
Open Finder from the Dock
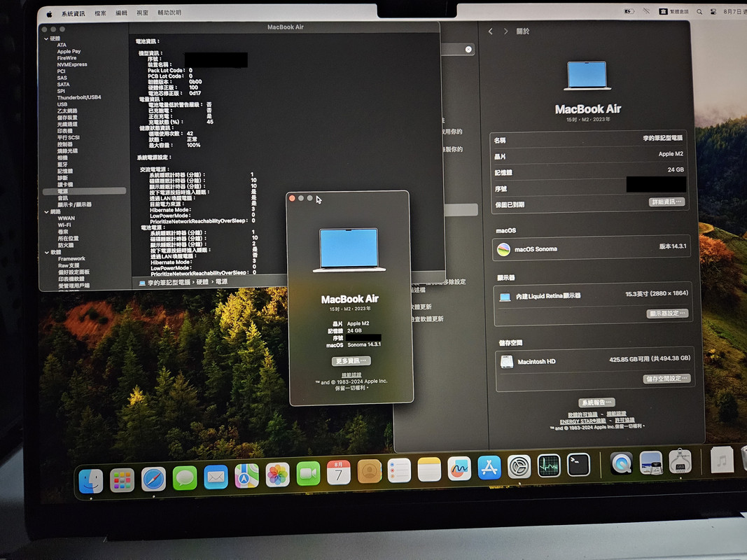click(x=91, y=481)
